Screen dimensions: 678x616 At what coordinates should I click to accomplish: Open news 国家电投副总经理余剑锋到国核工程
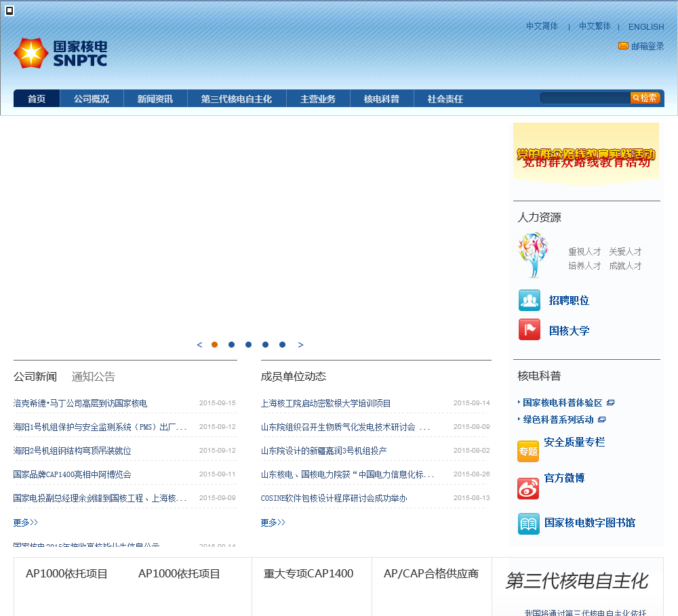tap(100, 498)
